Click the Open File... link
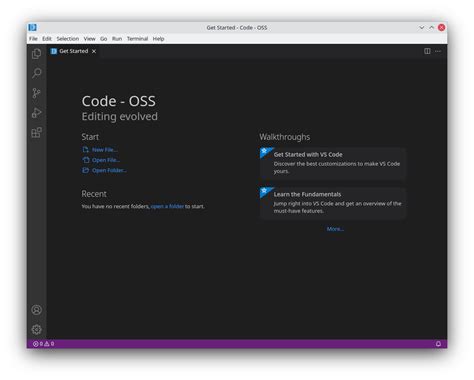This screenshot has width=474, height=380. tap(101, 160)
